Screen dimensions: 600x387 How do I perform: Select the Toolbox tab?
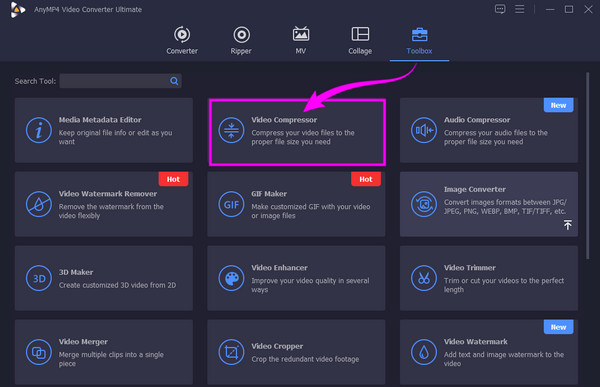point(419,41)
